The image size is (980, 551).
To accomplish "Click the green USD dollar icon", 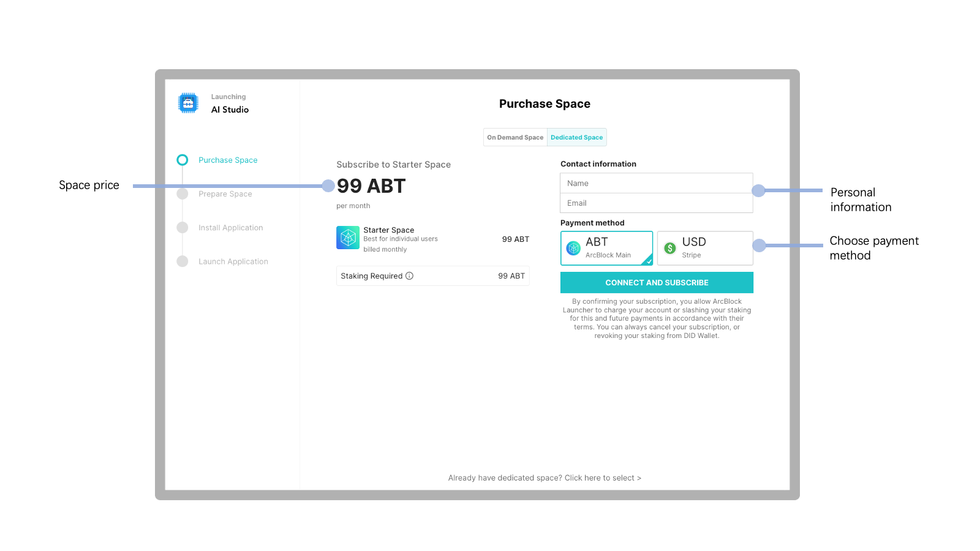I will click(670, 248).
